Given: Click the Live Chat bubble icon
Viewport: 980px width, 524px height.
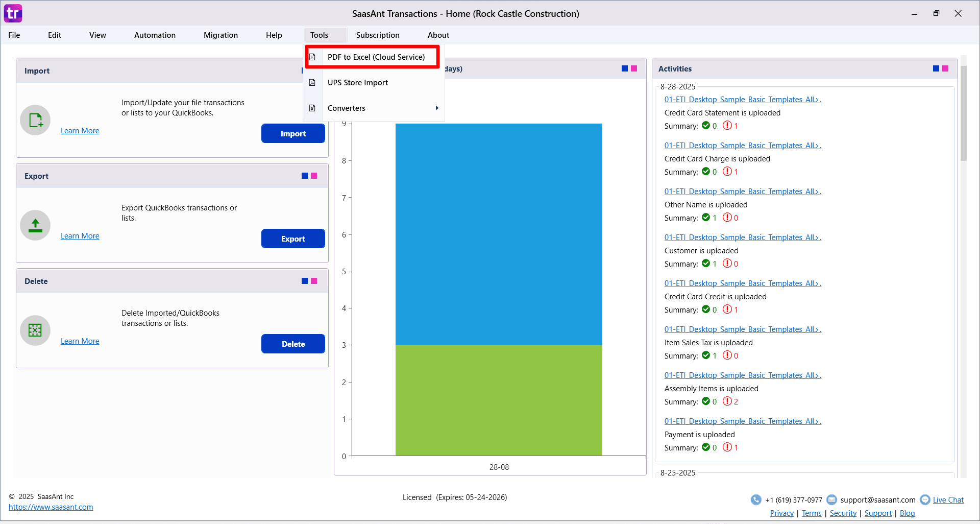Looking at the screenshot, I should (925, 499).
